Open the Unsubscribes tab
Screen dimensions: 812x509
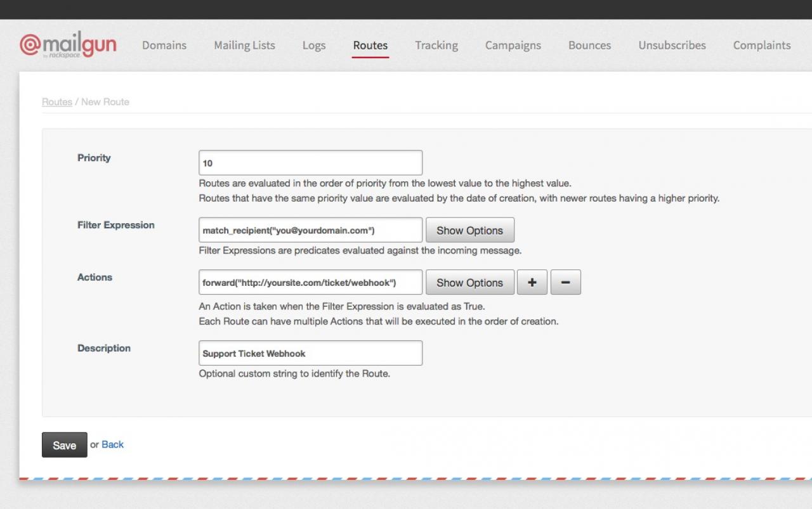coord(672,46)
